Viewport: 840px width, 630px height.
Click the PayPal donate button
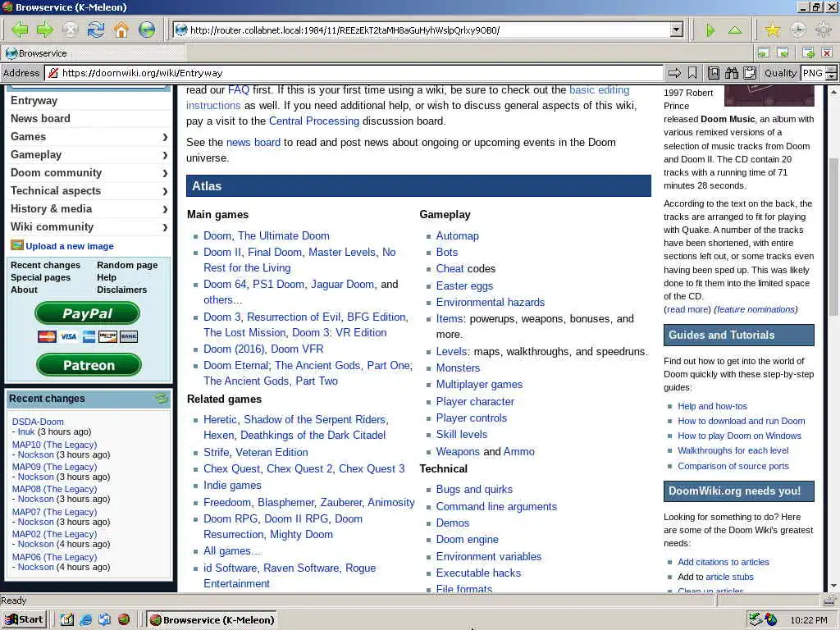(87, 313)
